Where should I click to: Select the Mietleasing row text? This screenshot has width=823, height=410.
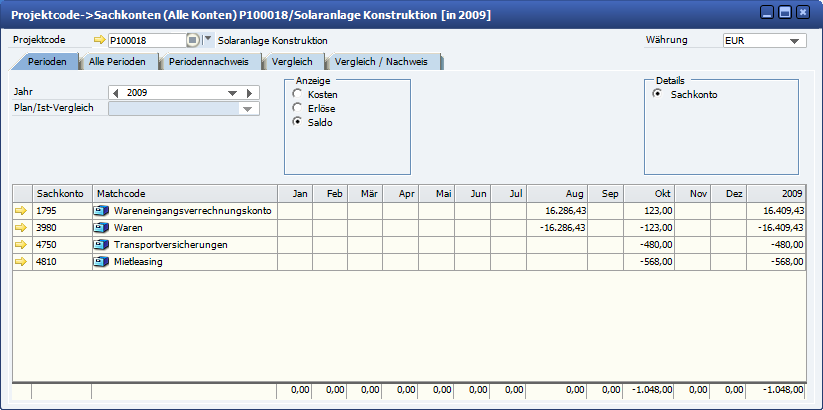(138, 262)
